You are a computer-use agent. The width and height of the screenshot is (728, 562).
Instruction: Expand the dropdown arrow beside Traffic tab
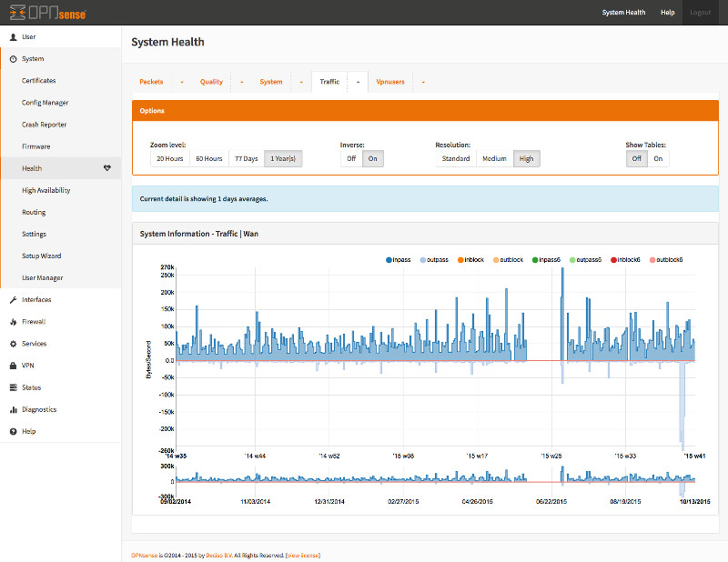358,82
